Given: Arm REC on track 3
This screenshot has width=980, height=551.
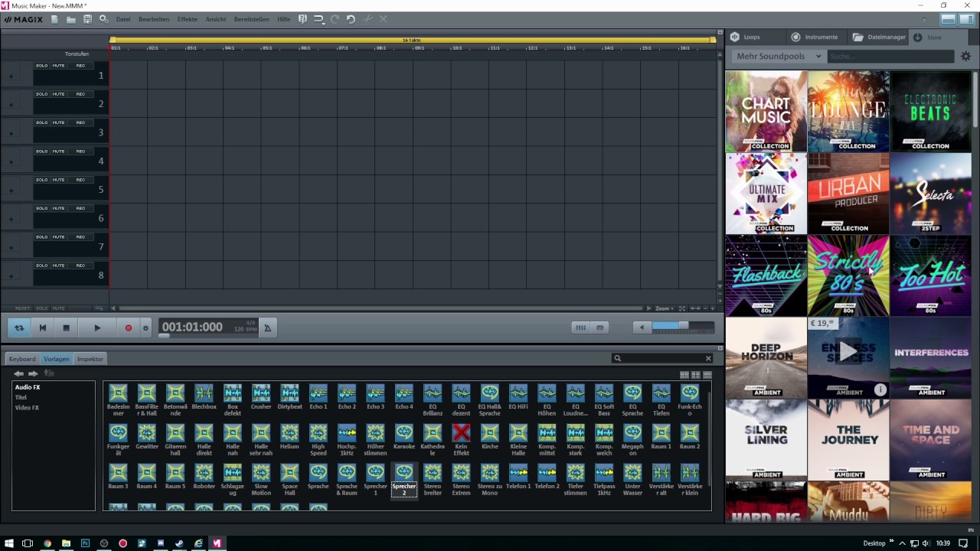Looking at the screenshot, I should point(80,122).
